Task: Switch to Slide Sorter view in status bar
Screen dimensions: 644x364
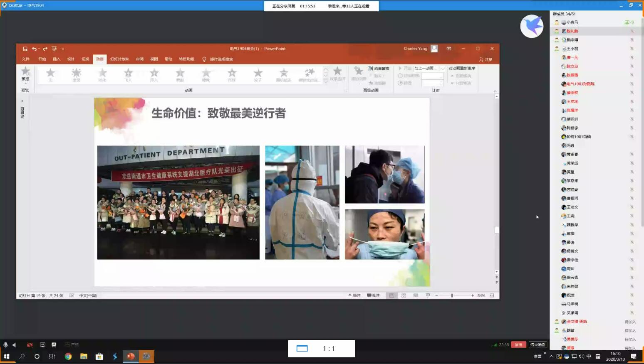Action: coord(404,295)
